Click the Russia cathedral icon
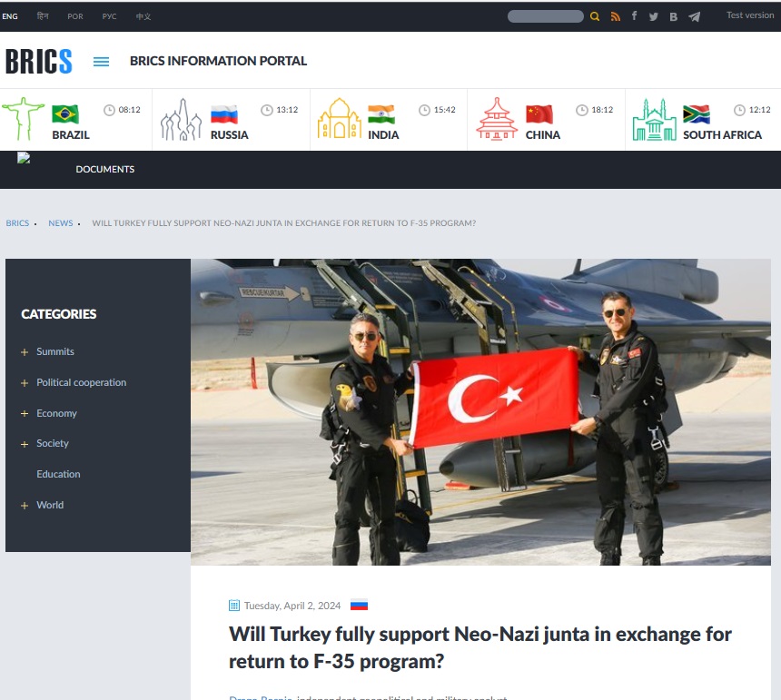The height and width of the screenshot is (700, 781). 181,120
